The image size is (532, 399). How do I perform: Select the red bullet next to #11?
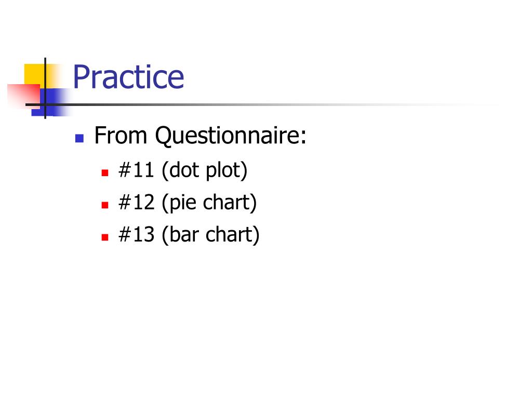(x=105, y=172)
